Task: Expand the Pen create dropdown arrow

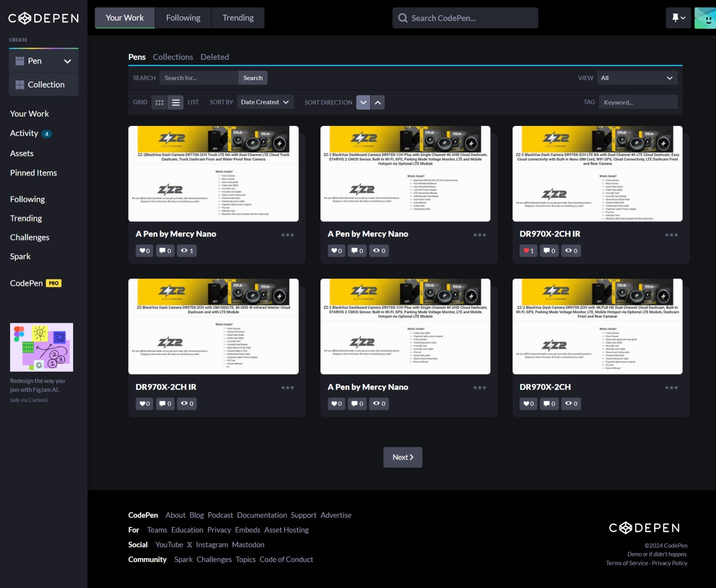Action: pyautogui.click(x=67, y=61)
